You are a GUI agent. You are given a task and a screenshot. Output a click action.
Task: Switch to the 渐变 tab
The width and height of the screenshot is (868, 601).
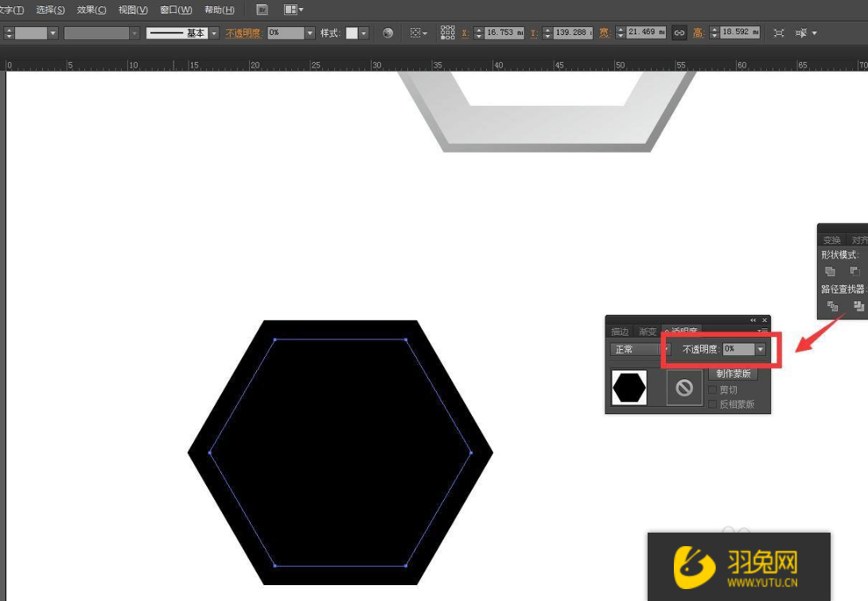pos(647,332)
